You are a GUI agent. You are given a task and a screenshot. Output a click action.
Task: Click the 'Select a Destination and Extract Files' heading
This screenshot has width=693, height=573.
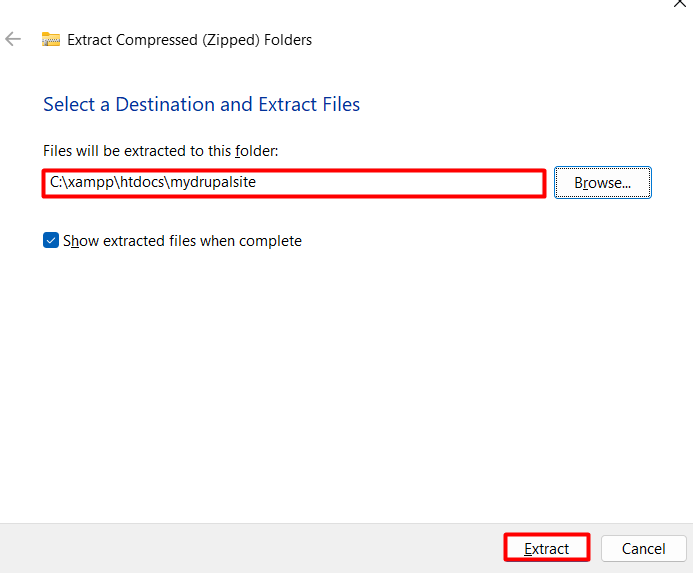(201, 104)
